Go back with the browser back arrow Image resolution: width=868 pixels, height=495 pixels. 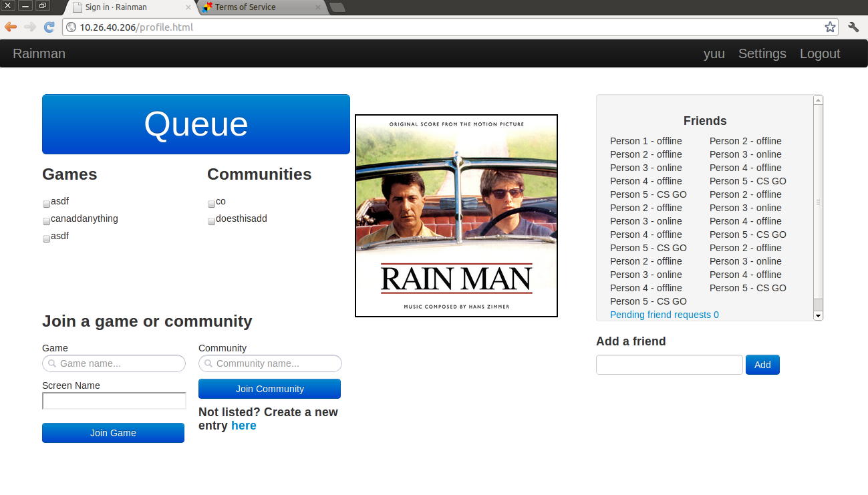(11, 27)
